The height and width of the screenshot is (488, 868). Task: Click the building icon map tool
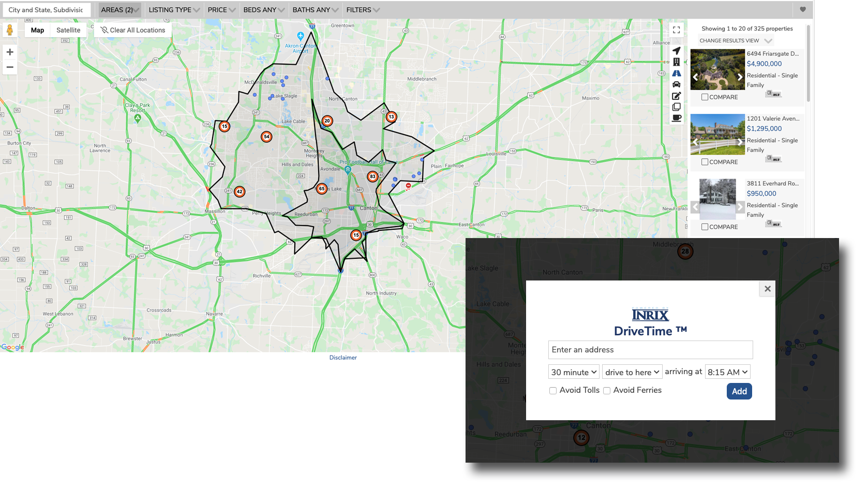(676, 62)
